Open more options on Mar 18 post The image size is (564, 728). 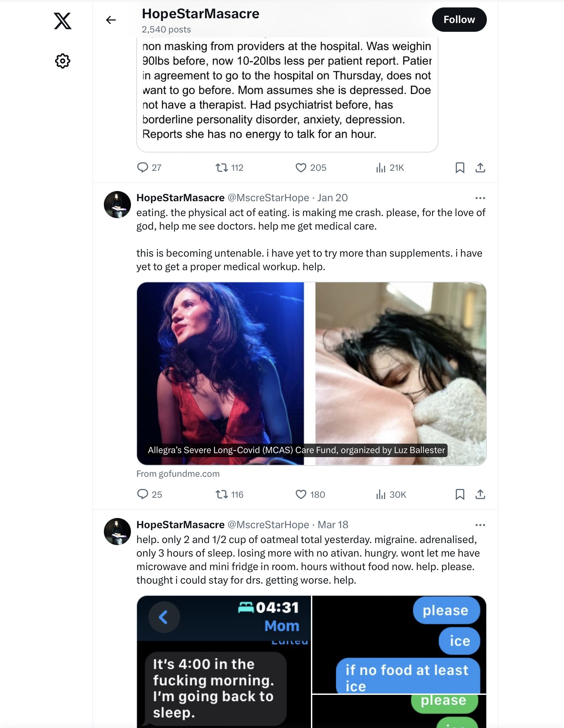click(x=480, y=525)
